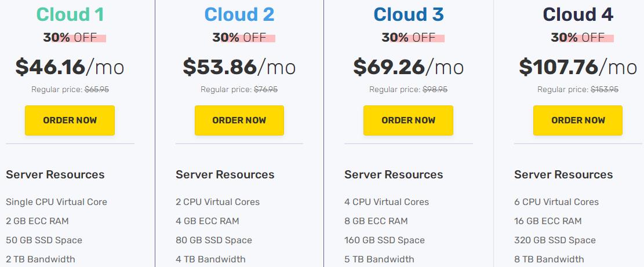Click Server Resources heading under Cloud 2
The height and width of the screenshot is (267, 644).
tap(225, 174)
